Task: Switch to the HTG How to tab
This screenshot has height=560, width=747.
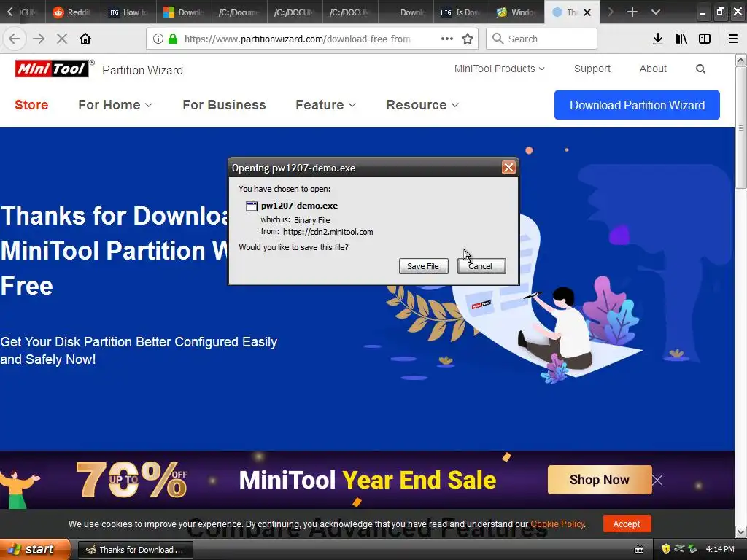Action: [128, 12]
